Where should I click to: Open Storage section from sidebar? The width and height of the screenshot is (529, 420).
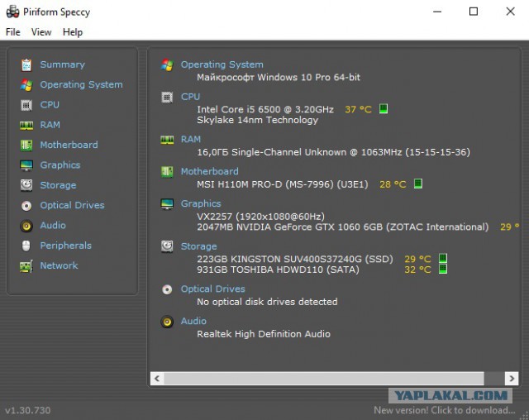58,185
